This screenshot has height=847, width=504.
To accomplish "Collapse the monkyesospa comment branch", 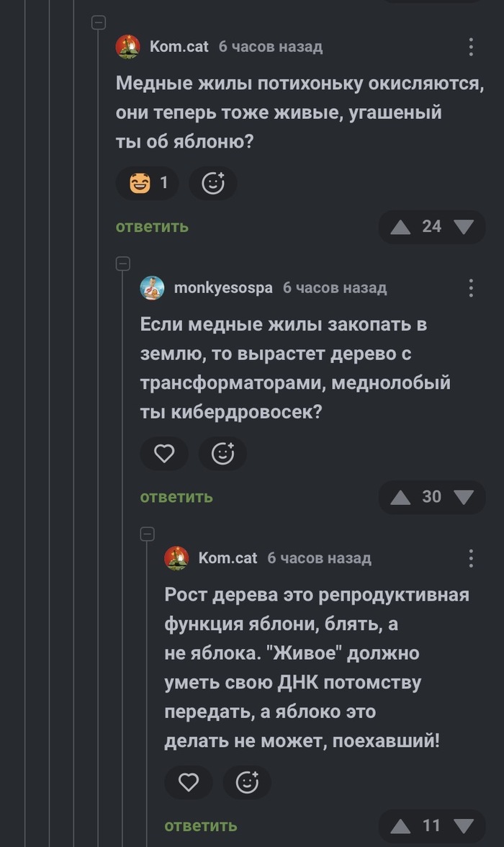I will (123, 263).
